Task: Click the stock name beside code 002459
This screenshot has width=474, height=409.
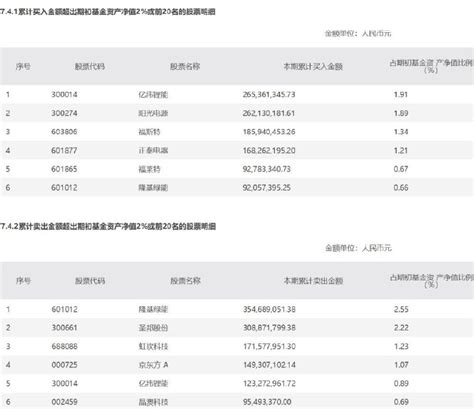Action: pyautogui.click(x=153, y=402)
